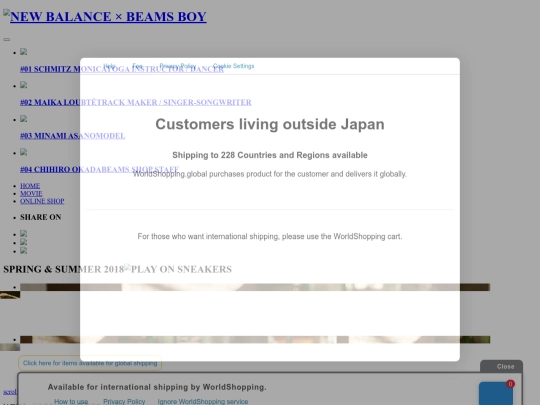Go to the ONLINE SHOP navigation link
The image size is (540, 405).
[x=42, y=201]
